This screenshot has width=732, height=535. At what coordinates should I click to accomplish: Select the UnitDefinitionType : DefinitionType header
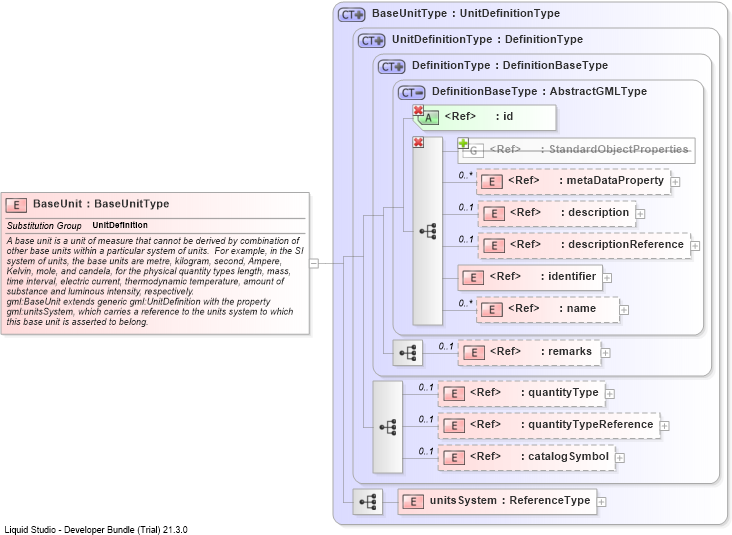487,40
